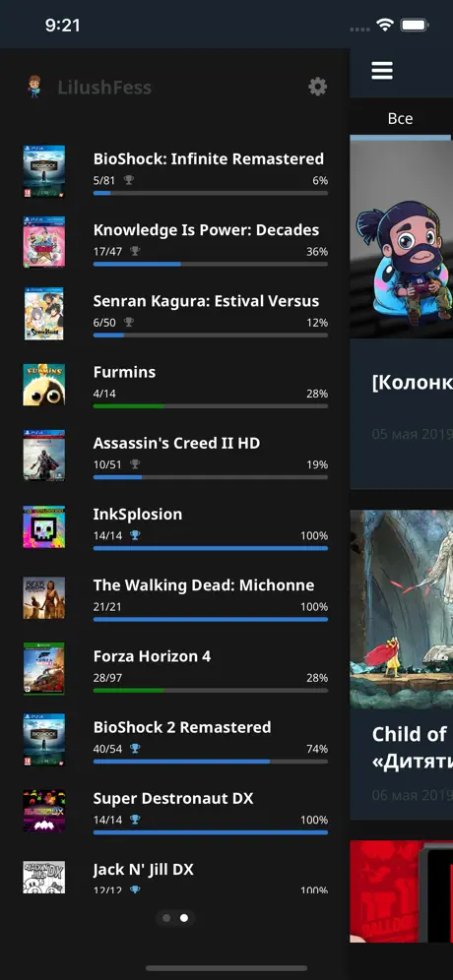The image size is (453, 980).
Task: Switch to the Все tab
Action: coord(401,118)
